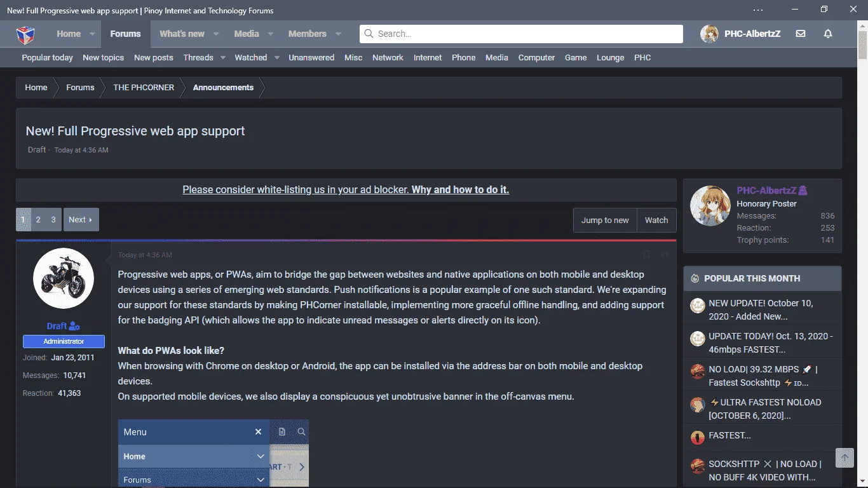Click avatar beside 'ULTRA FASTEST NOLOAD' thread
The height and width of the screenshot is (488, 868).
(x=698, y=404)
